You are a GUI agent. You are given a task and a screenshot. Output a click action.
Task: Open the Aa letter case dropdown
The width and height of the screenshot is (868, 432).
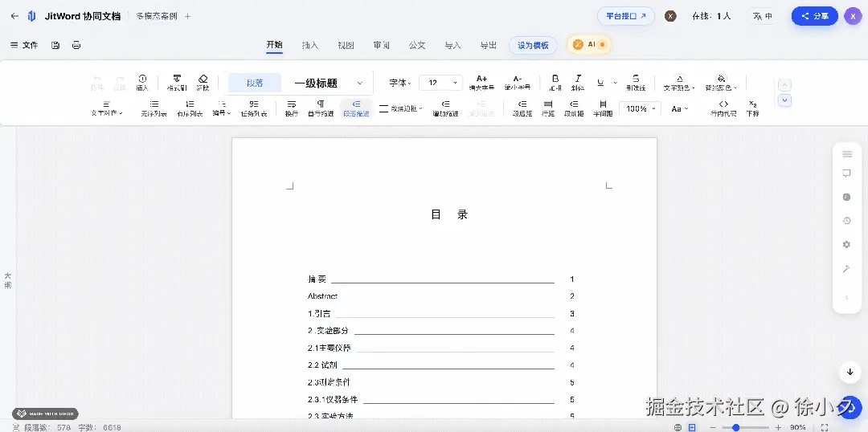click(679, 108)
